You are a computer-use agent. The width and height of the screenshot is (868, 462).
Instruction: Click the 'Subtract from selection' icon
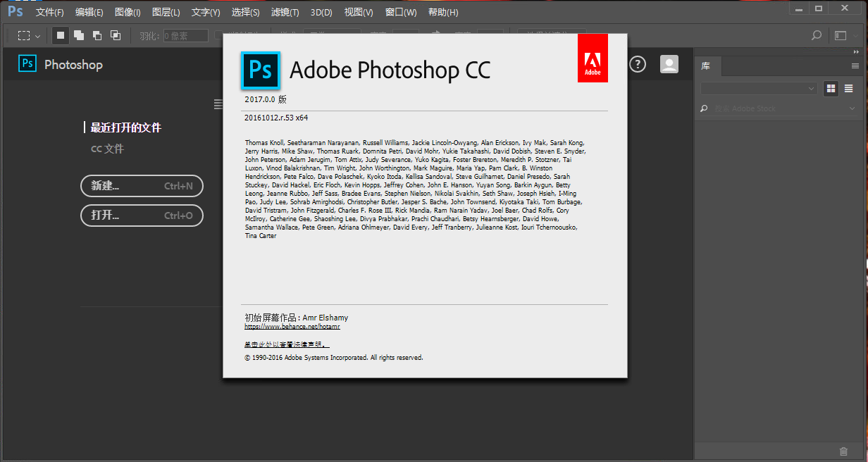(97, 35)
